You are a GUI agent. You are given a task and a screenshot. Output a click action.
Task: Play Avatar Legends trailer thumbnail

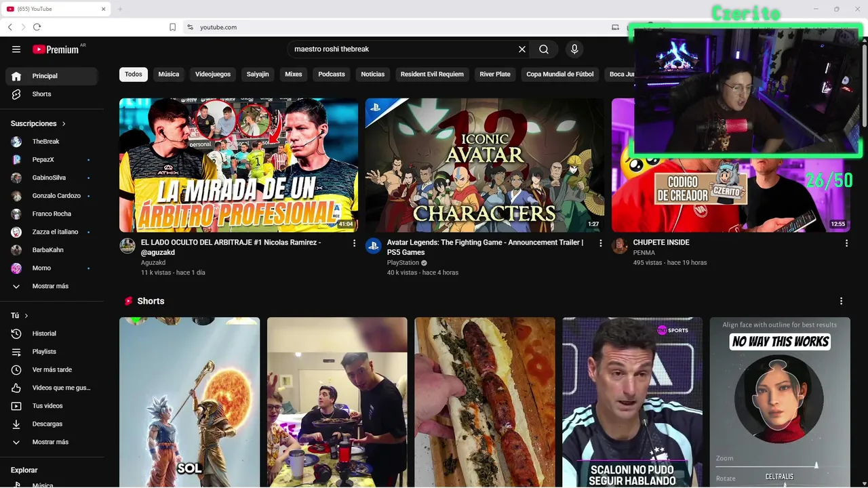pyautogui.click(x=484, y=165)
